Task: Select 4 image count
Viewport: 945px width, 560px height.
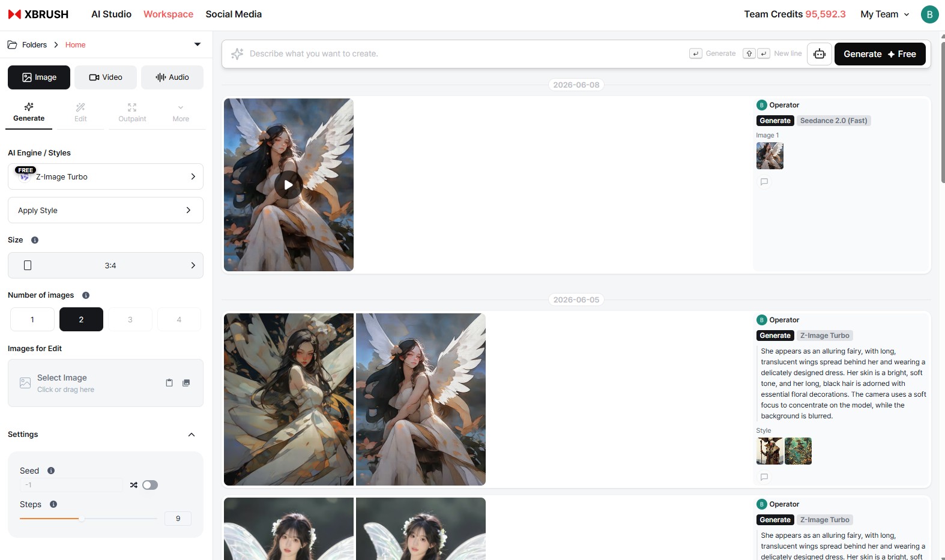Action: point(179,319)
